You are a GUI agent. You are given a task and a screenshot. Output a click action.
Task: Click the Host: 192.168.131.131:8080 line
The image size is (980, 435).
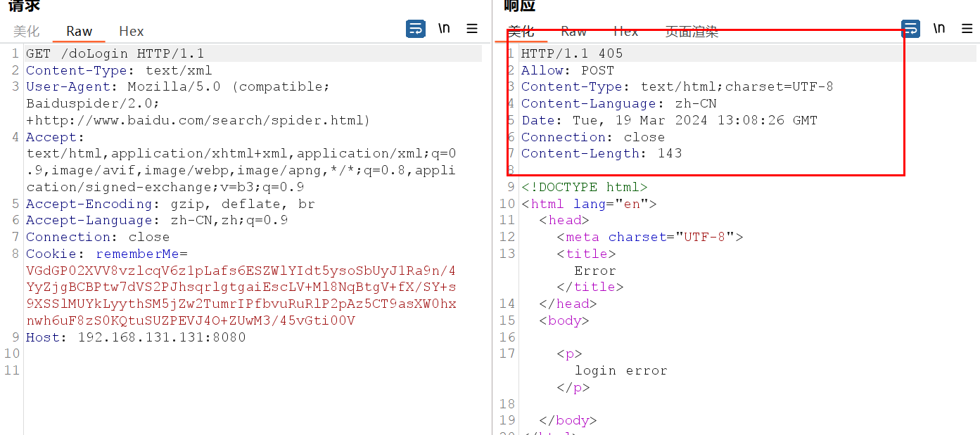point(136,337)
